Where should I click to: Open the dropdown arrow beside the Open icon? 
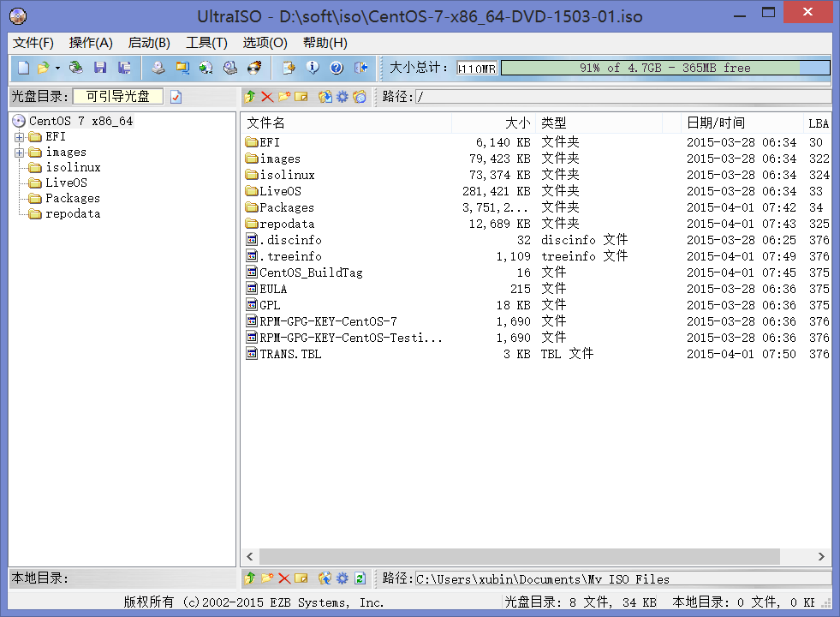click(57, 68)
